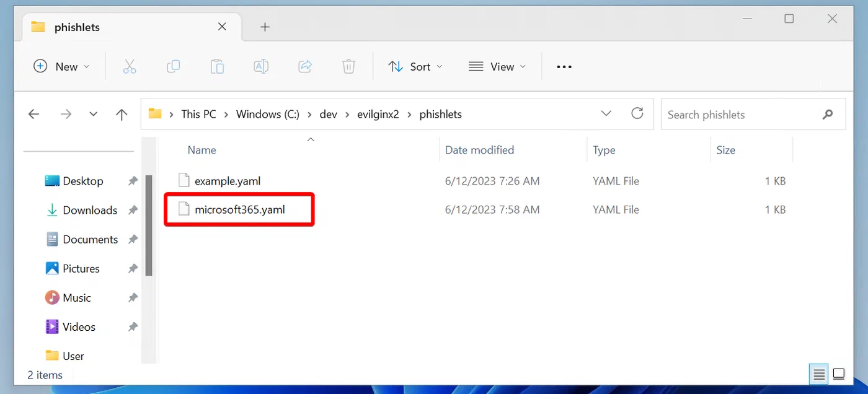Select the microsoft365.yaml file name
The width and height of the screenshot is (868, 394).
[x=240, y=209]
